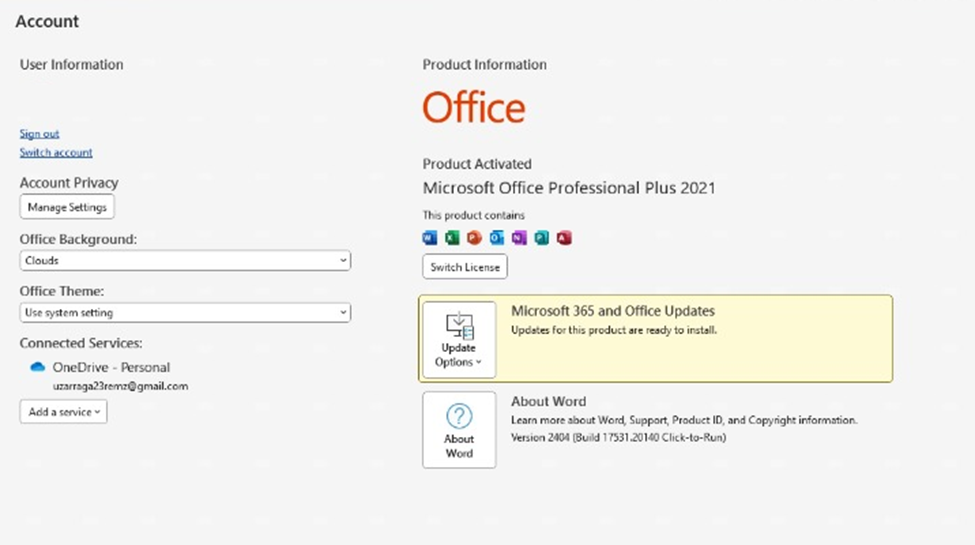
Task: Click the Publisher app icon
Action: 542,238
